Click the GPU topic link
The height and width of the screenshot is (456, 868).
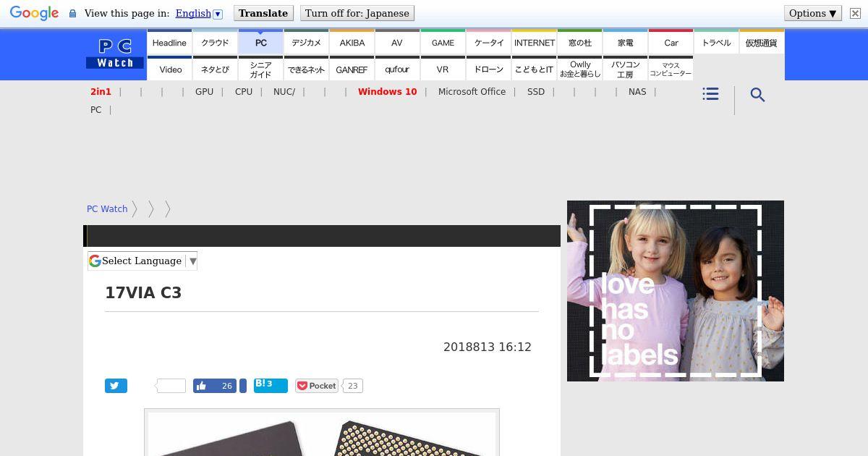click(204, 92)
